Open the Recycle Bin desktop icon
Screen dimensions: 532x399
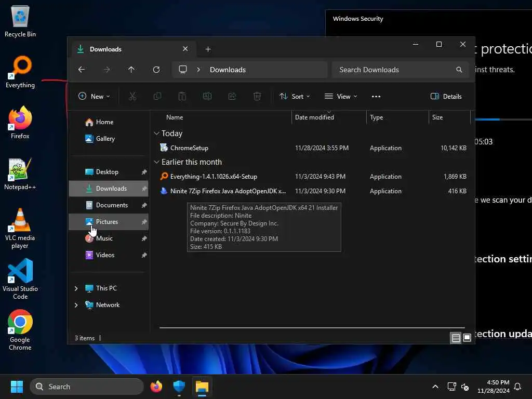click(20, 21)
